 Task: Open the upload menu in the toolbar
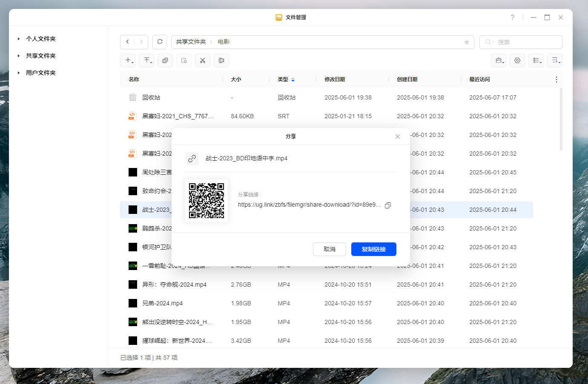(x=147, y=60)
